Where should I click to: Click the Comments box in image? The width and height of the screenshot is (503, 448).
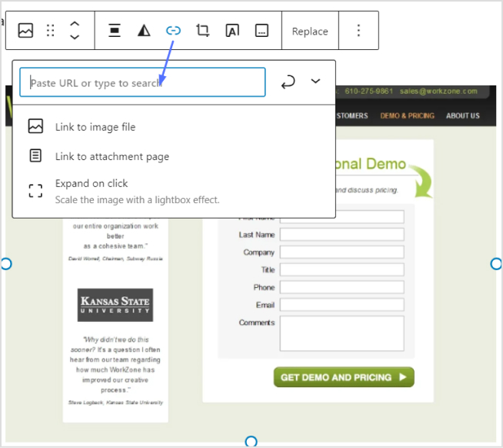[x=342, y=333]
